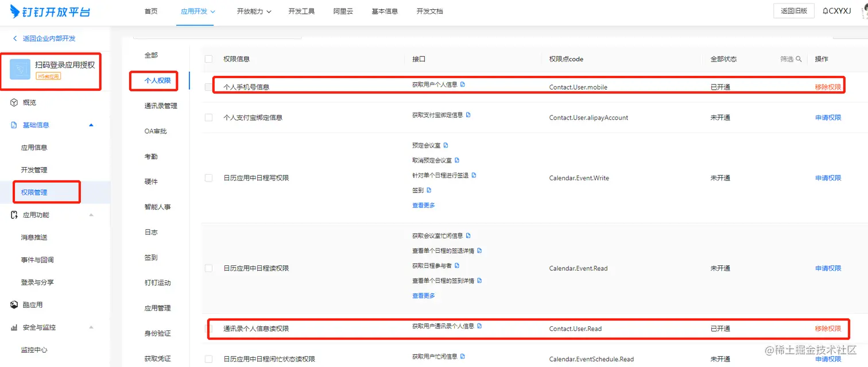Expand 查看更多 under 日历应用中日程写权限

coord(424,206)
